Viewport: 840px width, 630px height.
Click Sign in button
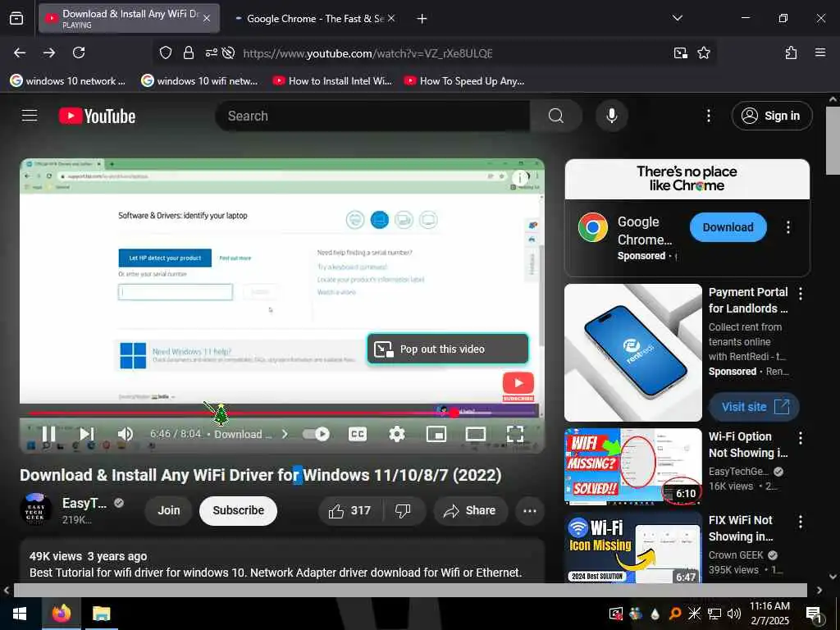pos(772,116)
